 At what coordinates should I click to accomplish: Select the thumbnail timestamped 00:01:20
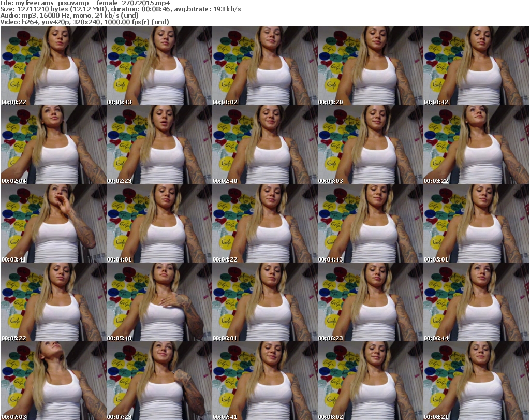[371, 66]
